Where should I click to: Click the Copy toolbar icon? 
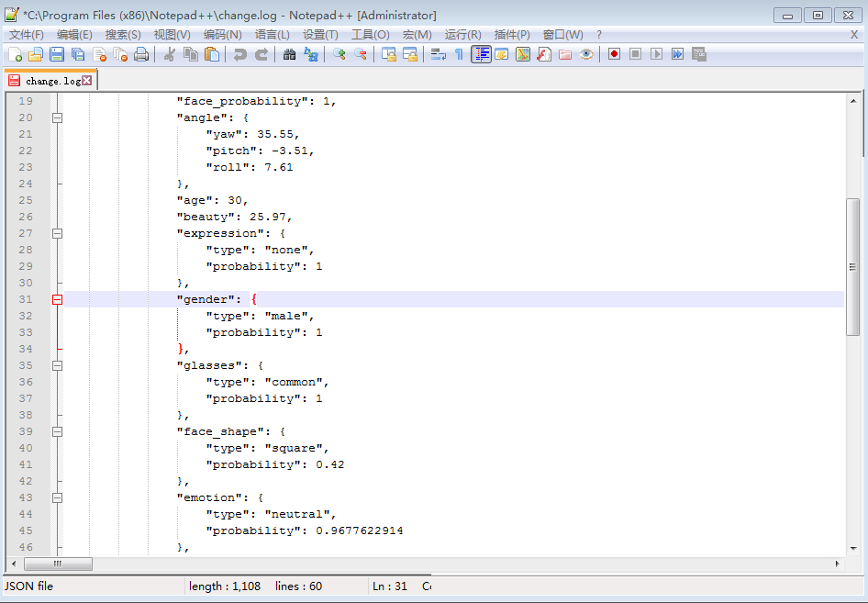click(x=191, y=54)
